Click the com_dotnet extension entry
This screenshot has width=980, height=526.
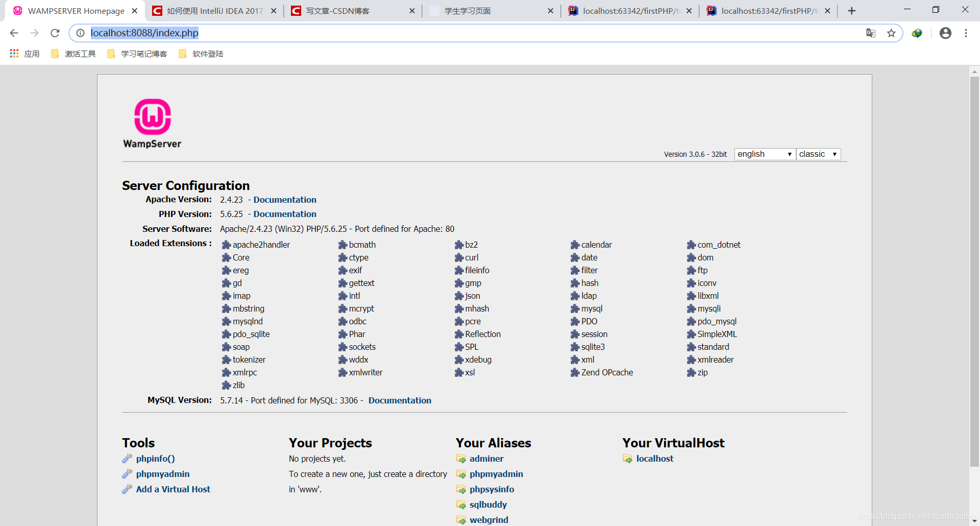(x=714, y=245)
